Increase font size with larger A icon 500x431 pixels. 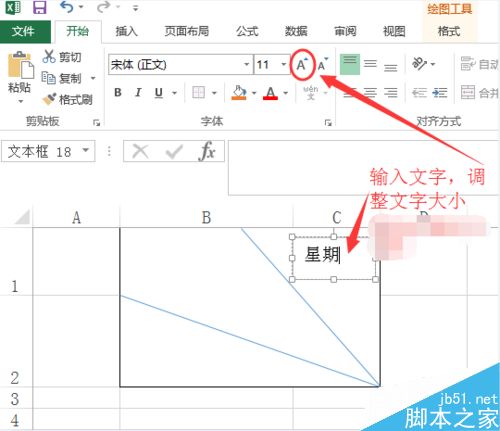302,65
